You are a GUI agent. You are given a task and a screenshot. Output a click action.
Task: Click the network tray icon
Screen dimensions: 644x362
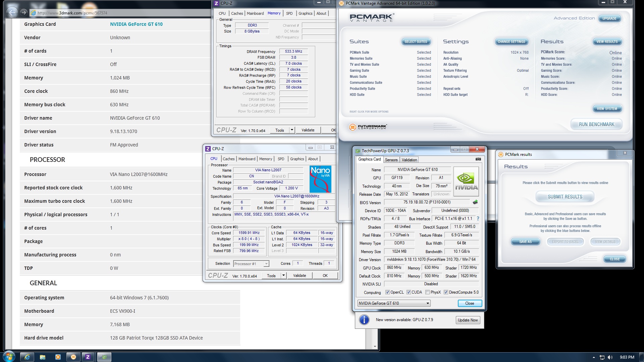pos(602,357)
